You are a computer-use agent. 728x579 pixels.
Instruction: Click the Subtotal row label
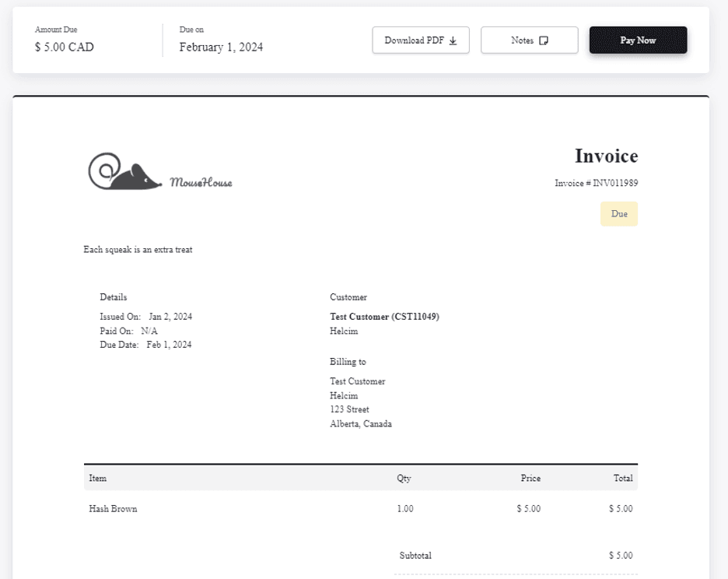coord(415,556)
